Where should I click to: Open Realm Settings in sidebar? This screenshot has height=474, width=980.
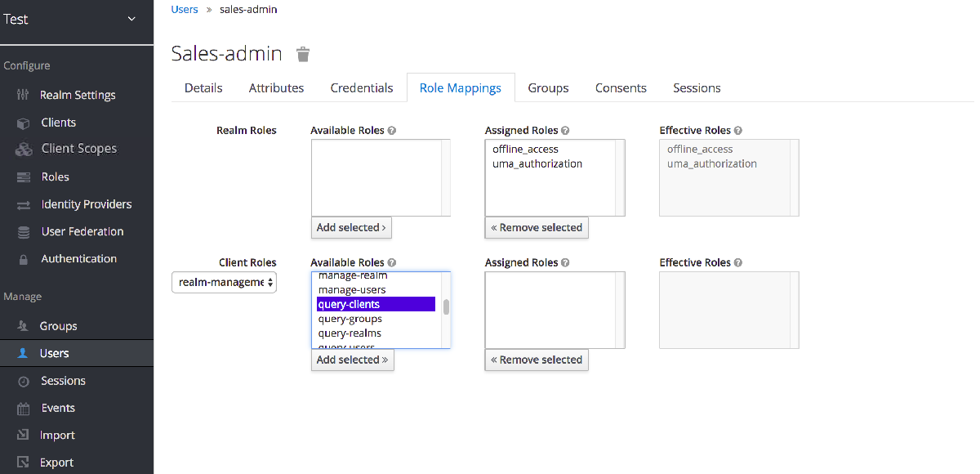[77, 95]
